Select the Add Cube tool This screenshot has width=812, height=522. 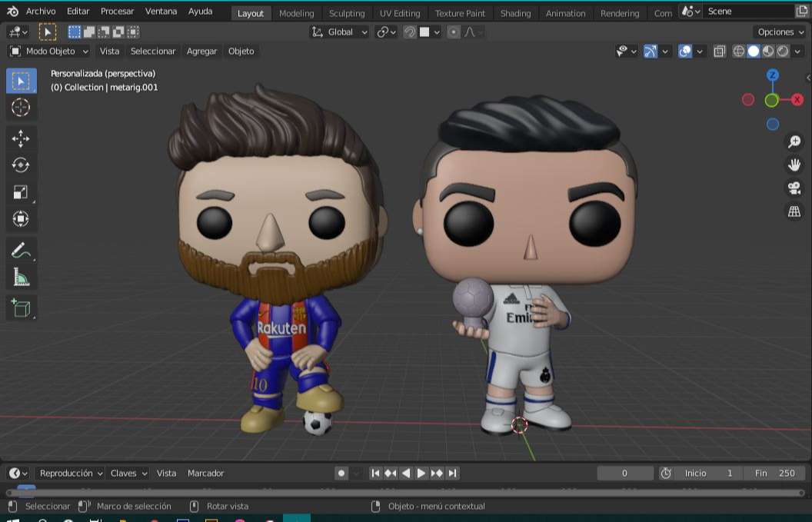coord(22,308)
